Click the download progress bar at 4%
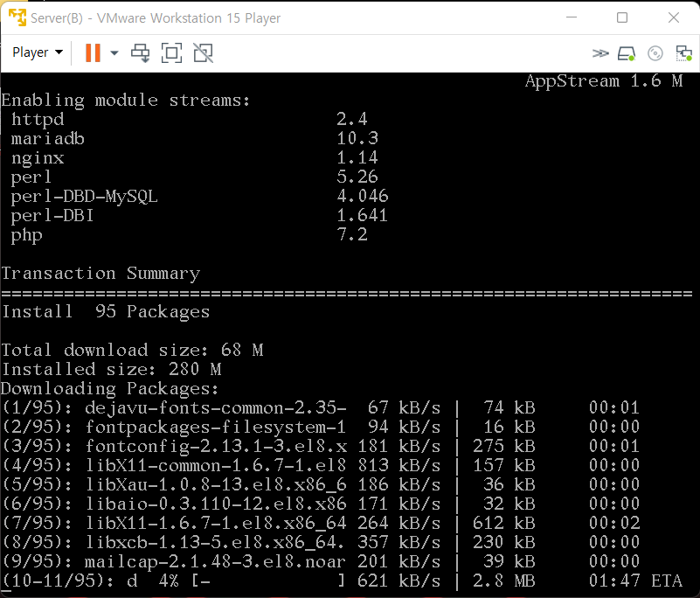This screenshot has width=700, height=598. (268, 581)
